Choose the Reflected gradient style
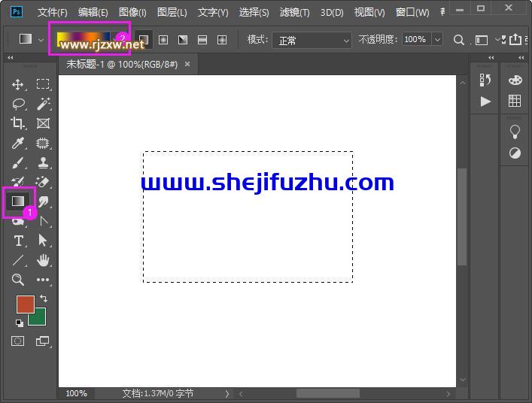The height and width of the screenshot is (403, 532). [202, 40]
